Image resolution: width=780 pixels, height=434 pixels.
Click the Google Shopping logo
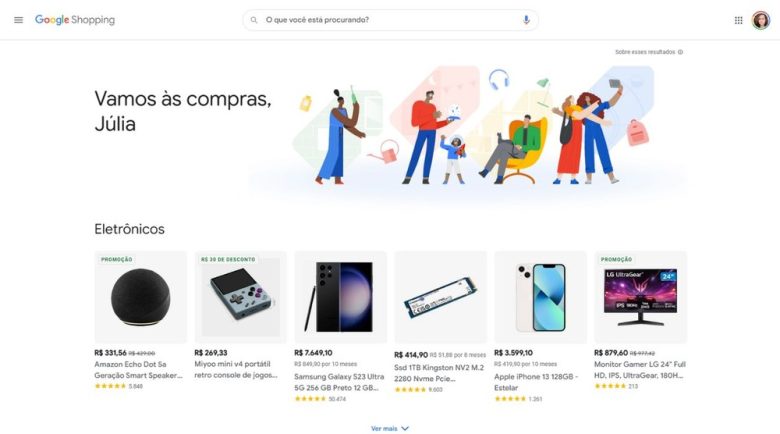(75, 20)
